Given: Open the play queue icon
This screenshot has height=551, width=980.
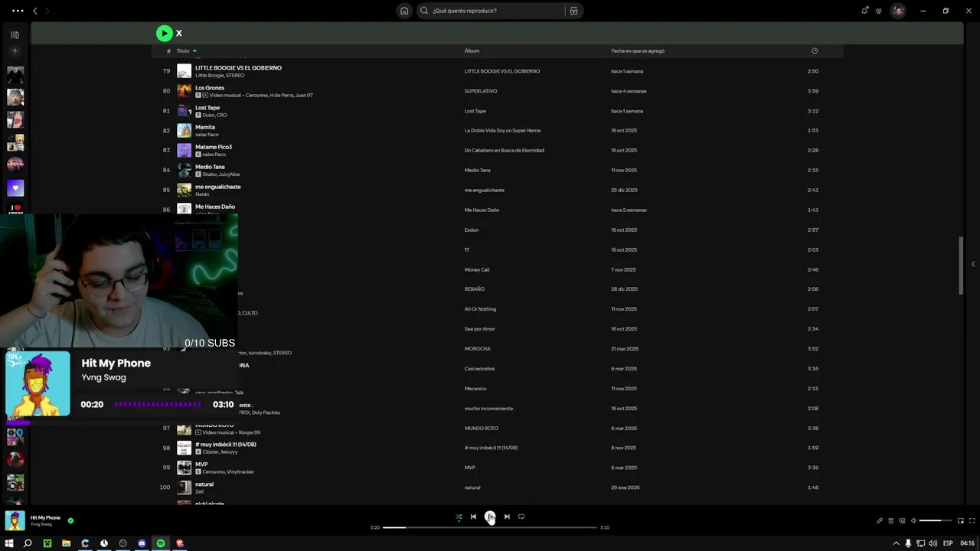Looking at the screenshot, I should pos(891,520).
